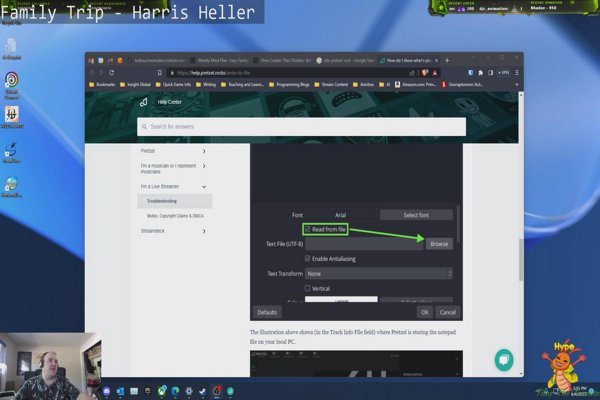Click the share icon in the address bar

412,73
